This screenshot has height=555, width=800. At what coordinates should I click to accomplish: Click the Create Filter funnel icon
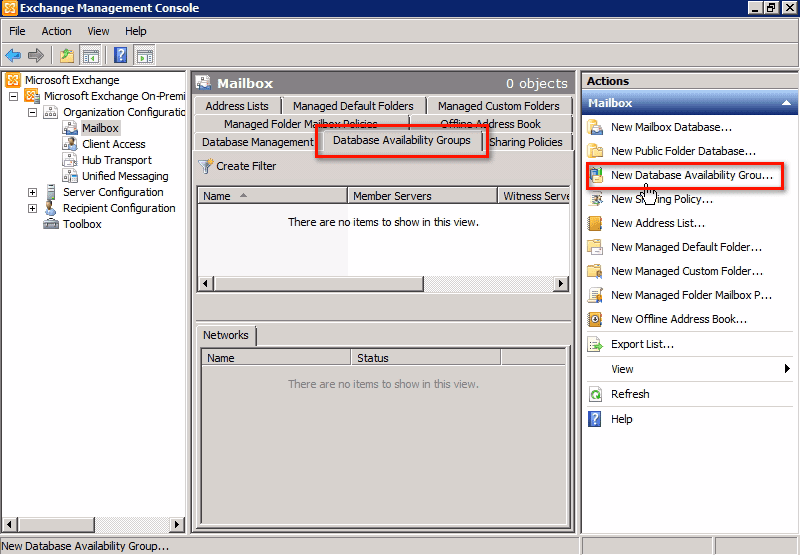point(205,166)
